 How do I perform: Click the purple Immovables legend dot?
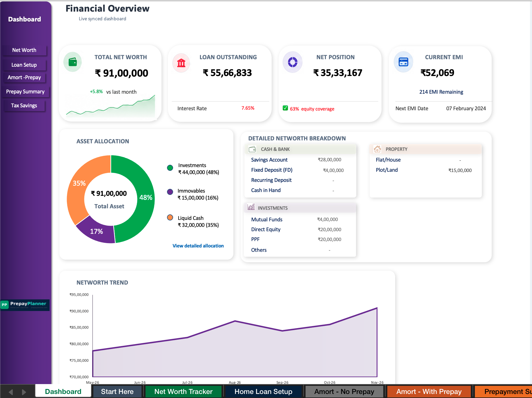170,192
